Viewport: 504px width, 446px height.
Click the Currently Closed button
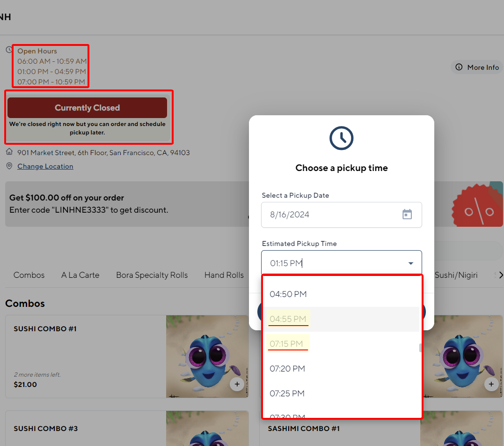coord(88,107)
